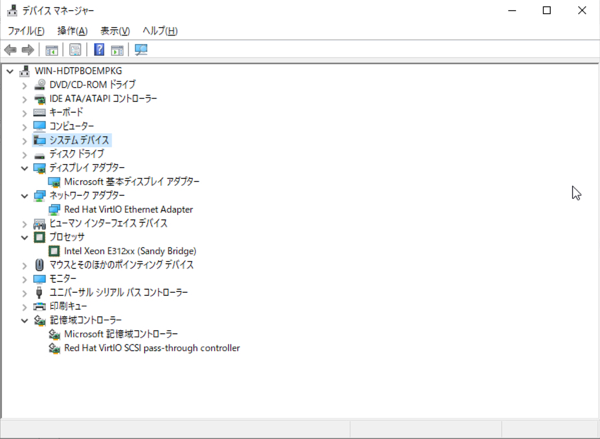This screenshot has width=600, height=439.
Task: Select Microsoft 基本ディスプレイ アダプター device
Action: (132, 181)
